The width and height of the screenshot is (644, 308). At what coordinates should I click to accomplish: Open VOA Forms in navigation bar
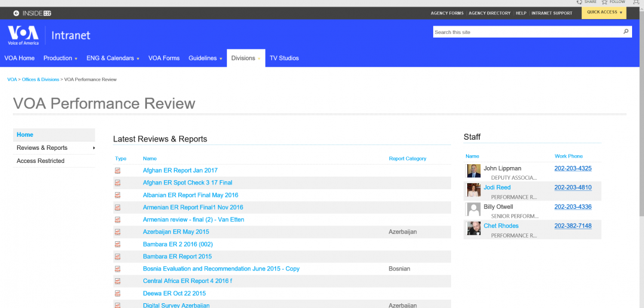(164, 58)
